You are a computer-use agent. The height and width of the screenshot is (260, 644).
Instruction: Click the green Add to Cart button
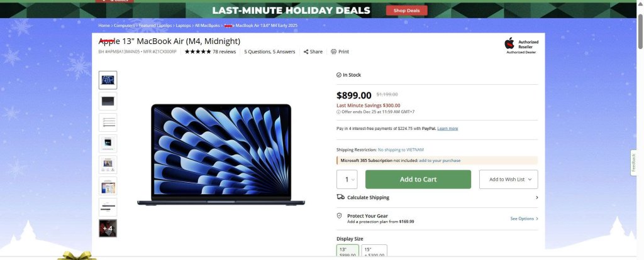(418, 180)
